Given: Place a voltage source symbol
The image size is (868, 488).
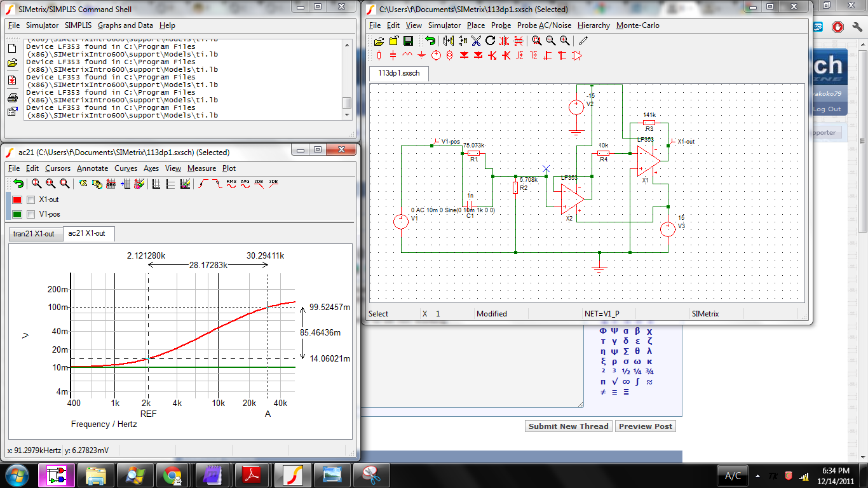Looking at the screenshot, I should pyautogui.click(x=436, y=55).
